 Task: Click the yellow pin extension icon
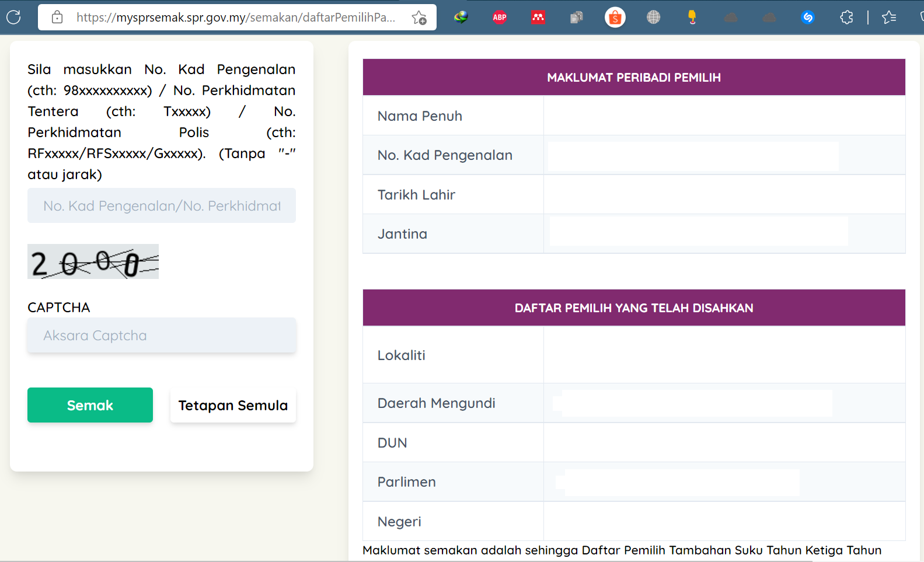[692, 18]
